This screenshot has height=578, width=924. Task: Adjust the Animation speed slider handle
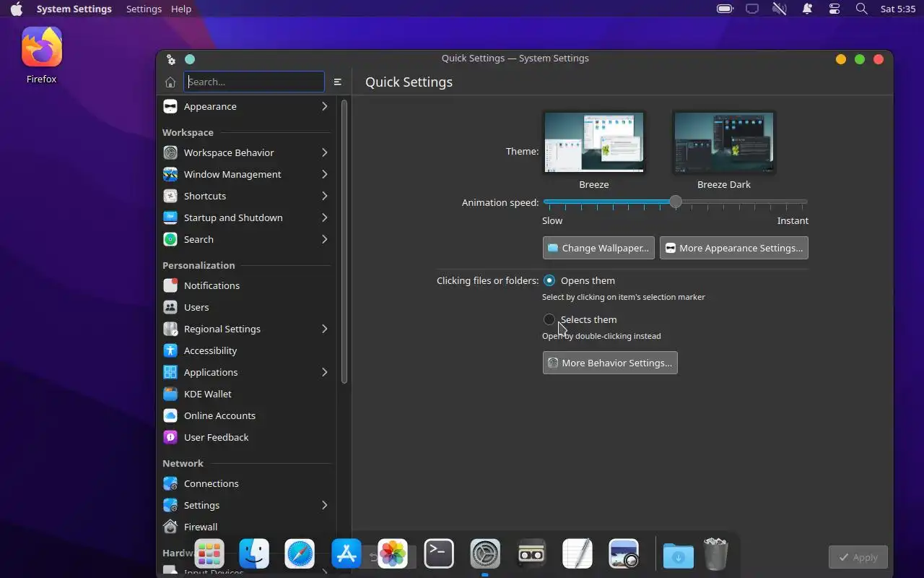click(676, 202)
